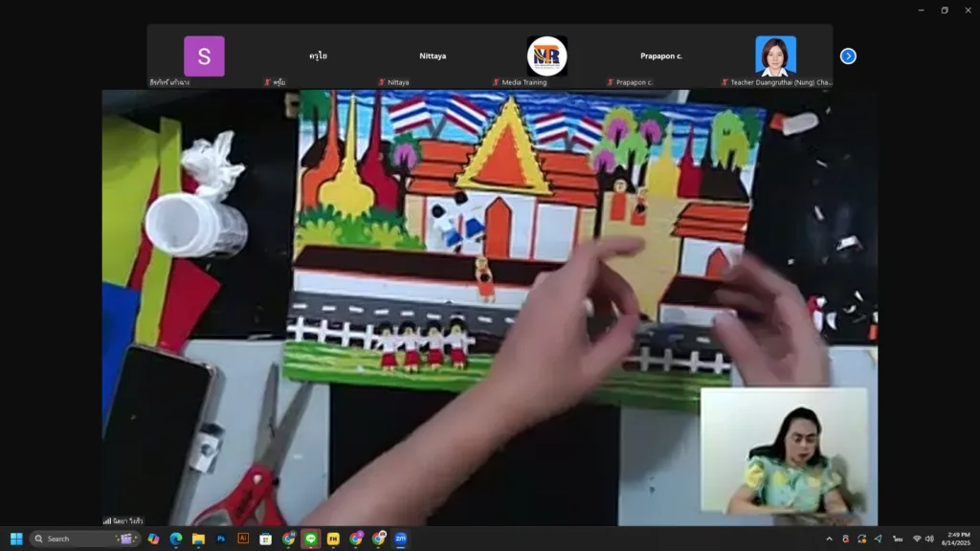Click the purple S avatar participant tile
The image size is (980, 551).
(204, 56)
